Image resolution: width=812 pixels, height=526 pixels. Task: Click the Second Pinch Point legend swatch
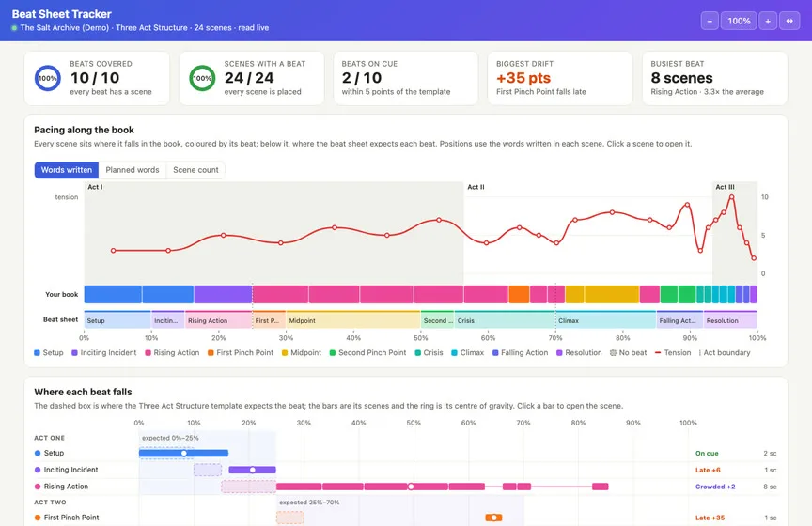(333, 352)
